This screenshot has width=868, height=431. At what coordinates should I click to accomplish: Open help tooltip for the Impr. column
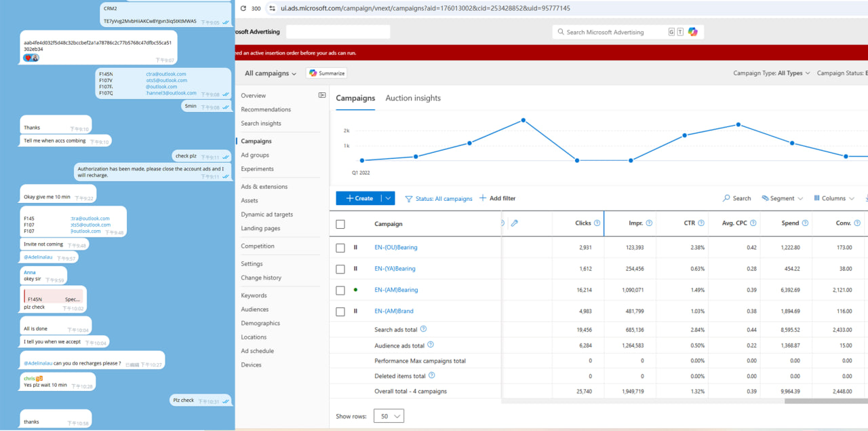[649, 223]
